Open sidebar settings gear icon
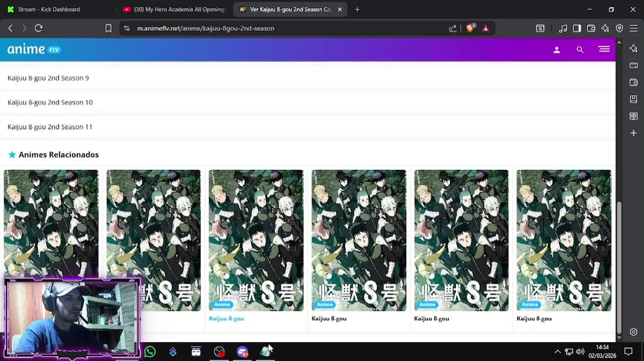Image resolution: width=644 pixels, height=361 pixels. [633, 332]
